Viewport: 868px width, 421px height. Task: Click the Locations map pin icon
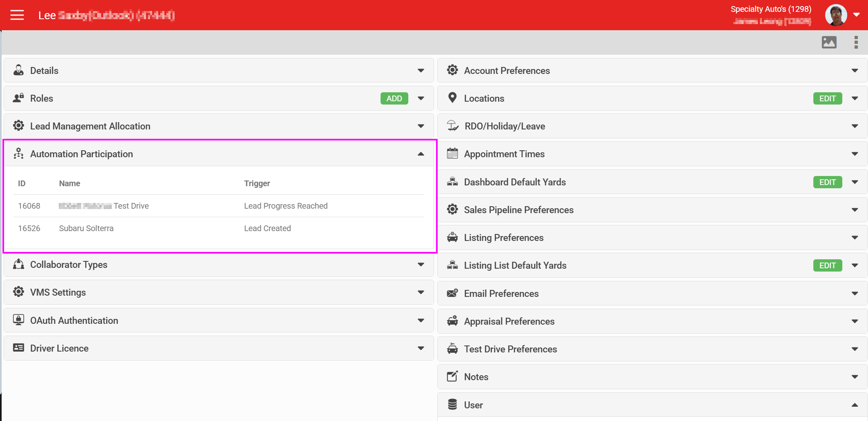pyautogui.click(x=452, y=98)
